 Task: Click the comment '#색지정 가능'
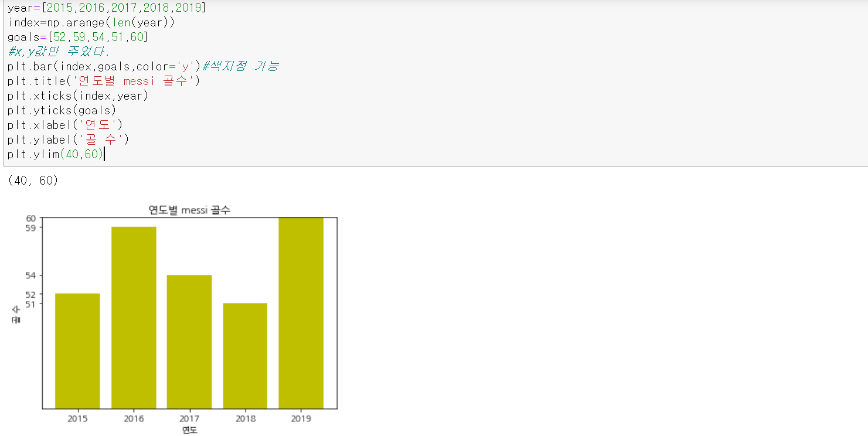(240, 66)
